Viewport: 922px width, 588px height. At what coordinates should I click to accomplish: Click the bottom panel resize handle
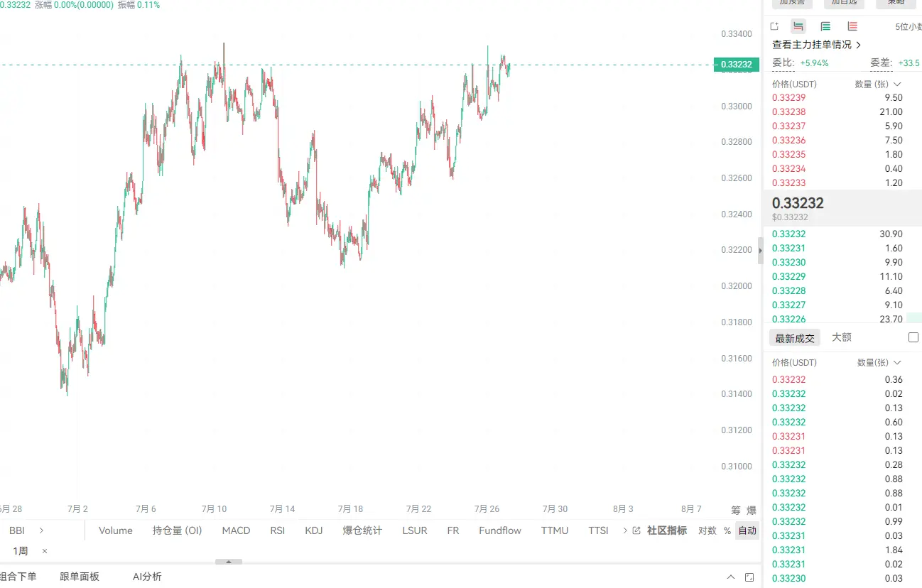[229, 562]
